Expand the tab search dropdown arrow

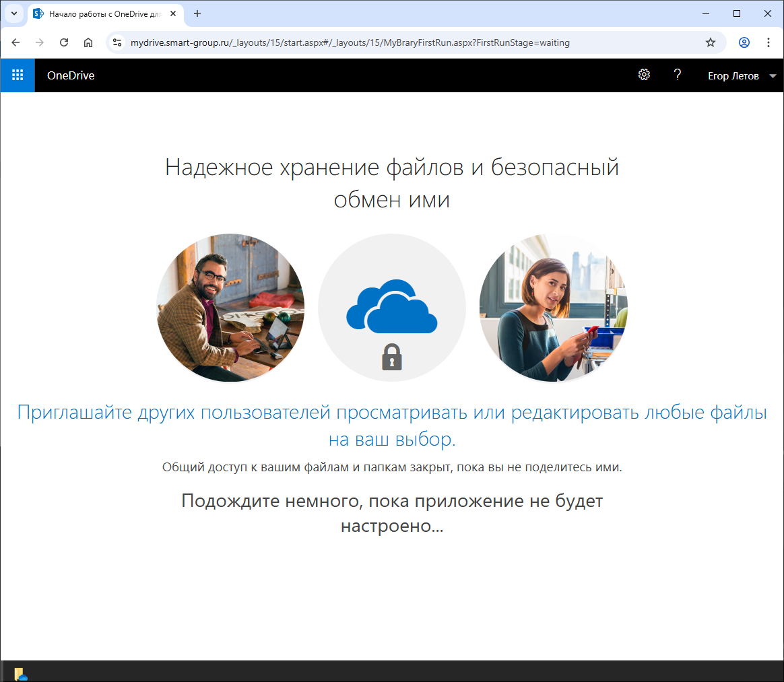tap(13, 13)
